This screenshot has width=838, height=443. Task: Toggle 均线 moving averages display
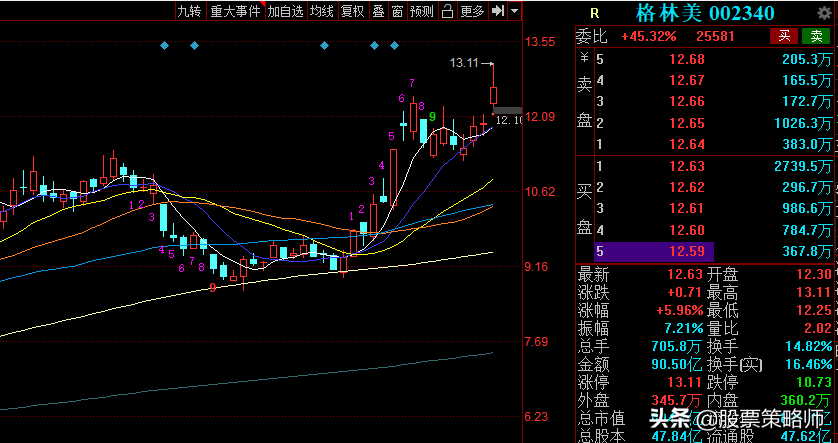pyautogui.click(x=321, y=11)
